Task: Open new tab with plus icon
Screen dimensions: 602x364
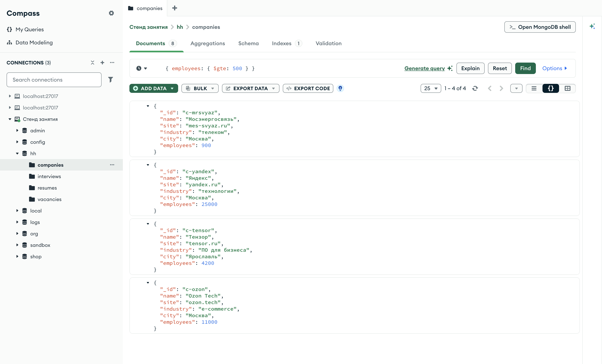Action: coord(174,8)
